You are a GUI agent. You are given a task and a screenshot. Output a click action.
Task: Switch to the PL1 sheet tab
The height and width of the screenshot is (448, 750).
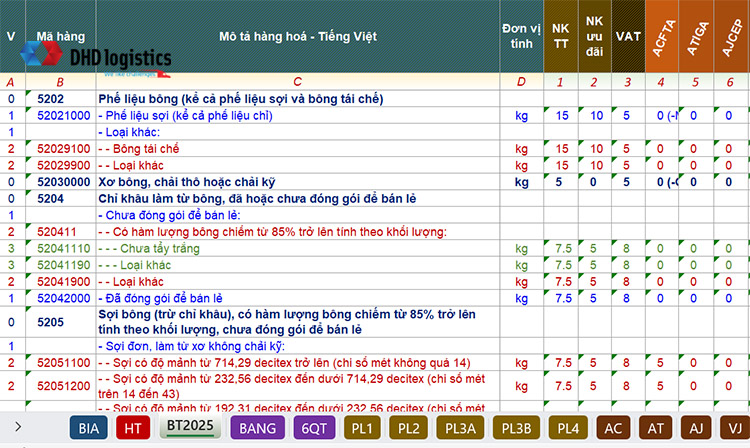pos(363,427)
